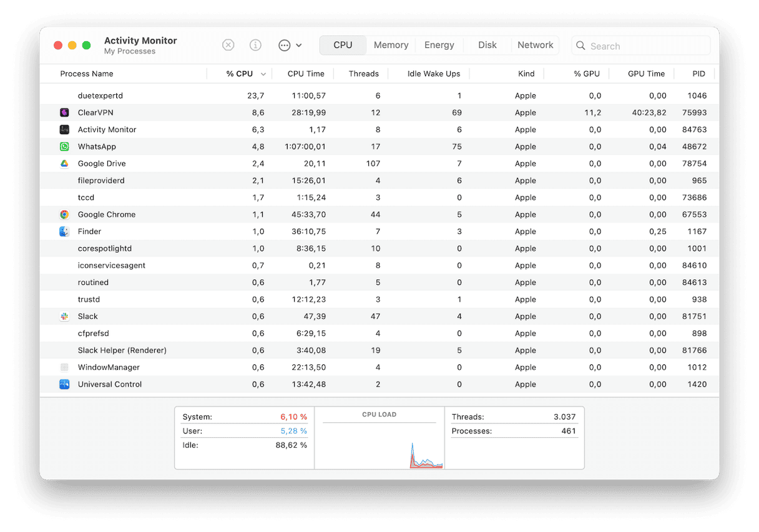Select the ClearVPN app icon
Image resolution: width=759 pixels, height=532 pixels.
(x=64, y=113)
